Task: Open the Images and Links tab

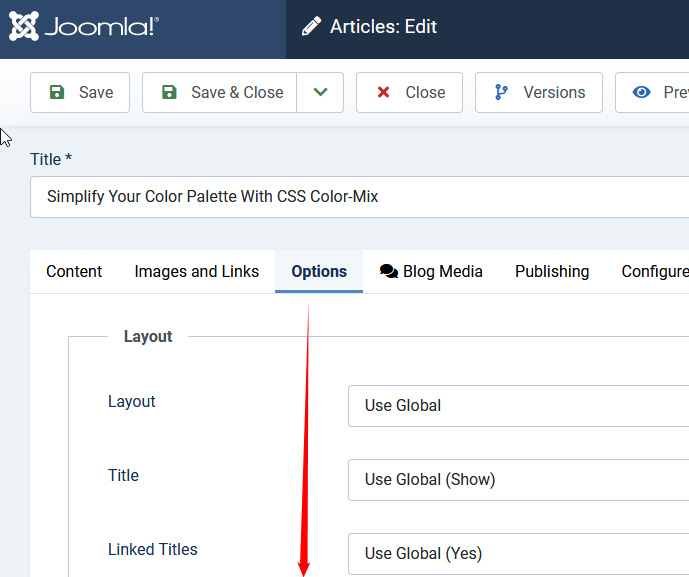Action: click(x=196, y=271)
